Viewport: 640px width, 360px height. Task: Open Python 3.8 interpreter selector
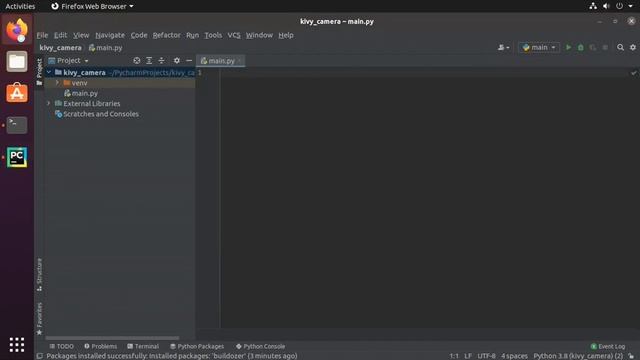pos(578,356)
